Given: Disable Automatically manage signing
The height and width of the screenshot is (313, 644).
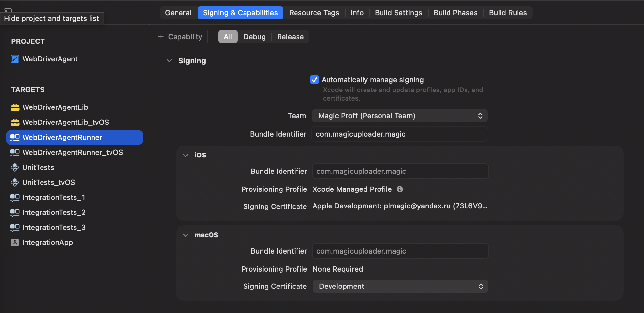Looking at the screenshot, I should click(x=314, y=80).
